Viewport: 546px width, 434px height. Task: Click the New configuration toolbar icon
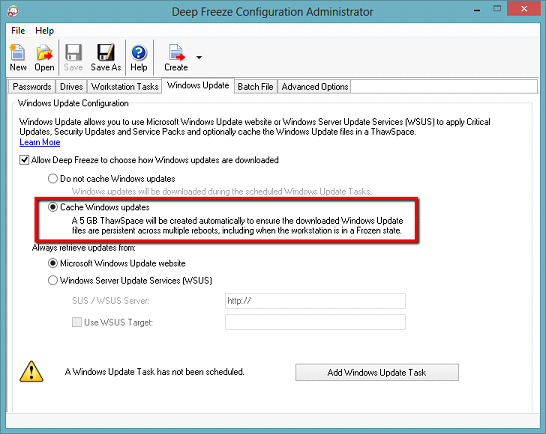tap(17, 57)
